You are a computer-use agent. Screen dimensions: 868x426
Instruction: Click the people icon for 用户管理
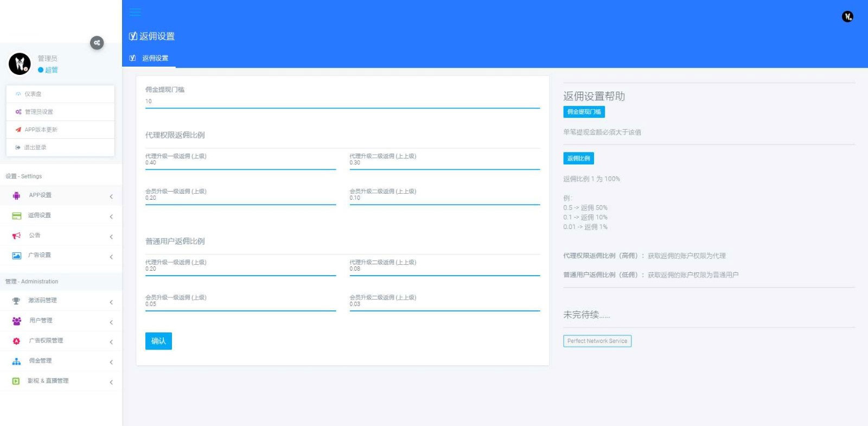16,321
